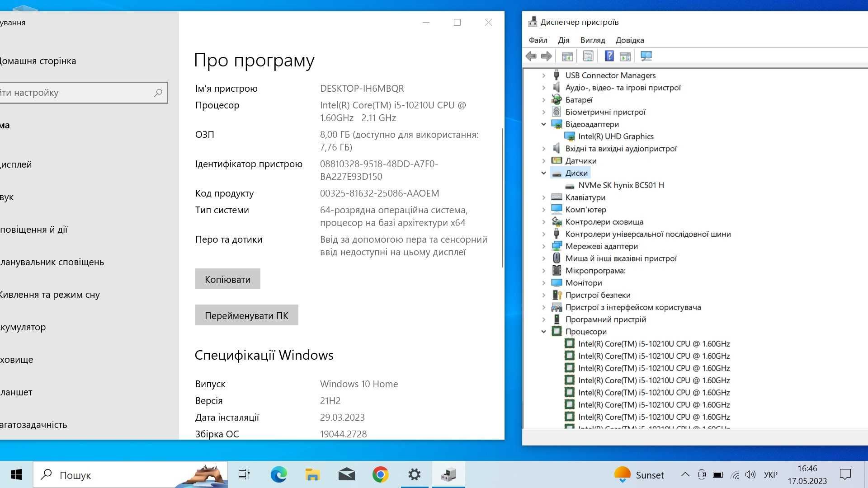Viewport: 868px width, 488px height.
Task: Click the Properties icon in Device Manager toolbar
Action: [x=588, y=56]
